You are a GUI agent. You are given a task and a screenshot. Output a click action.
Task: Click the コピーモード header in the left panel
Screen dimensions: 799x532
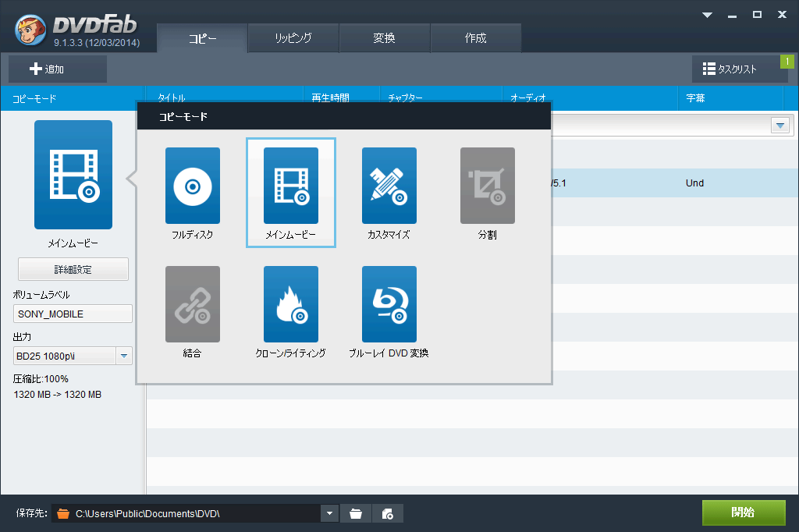click(x=34, y=99)
